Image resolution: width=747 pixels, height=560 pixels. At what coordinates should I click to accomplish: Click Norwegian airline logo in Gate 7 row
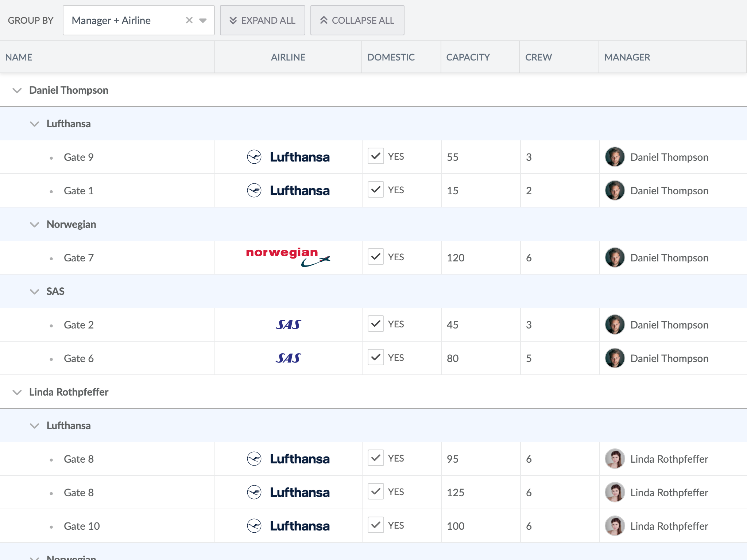288,257
